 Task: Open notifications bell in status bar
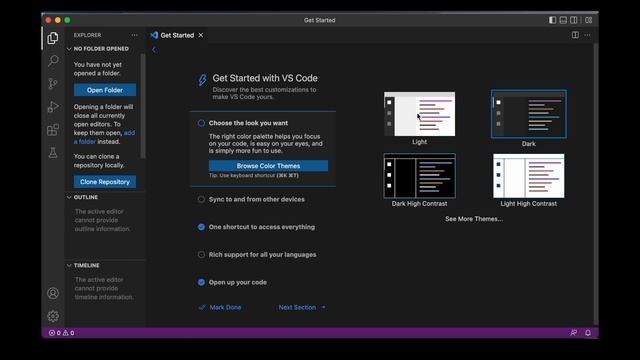588,333
